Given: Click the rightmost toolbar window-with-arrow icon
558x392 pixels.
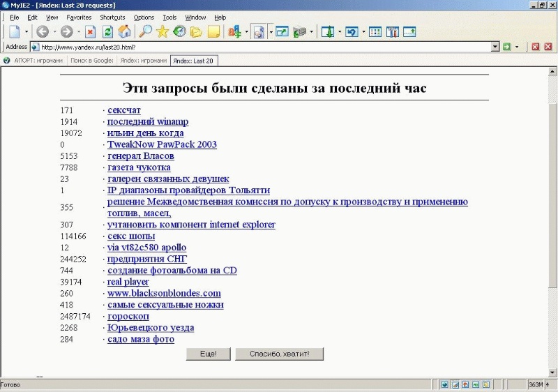Looking at the screenshot, I should coord(409,32).
